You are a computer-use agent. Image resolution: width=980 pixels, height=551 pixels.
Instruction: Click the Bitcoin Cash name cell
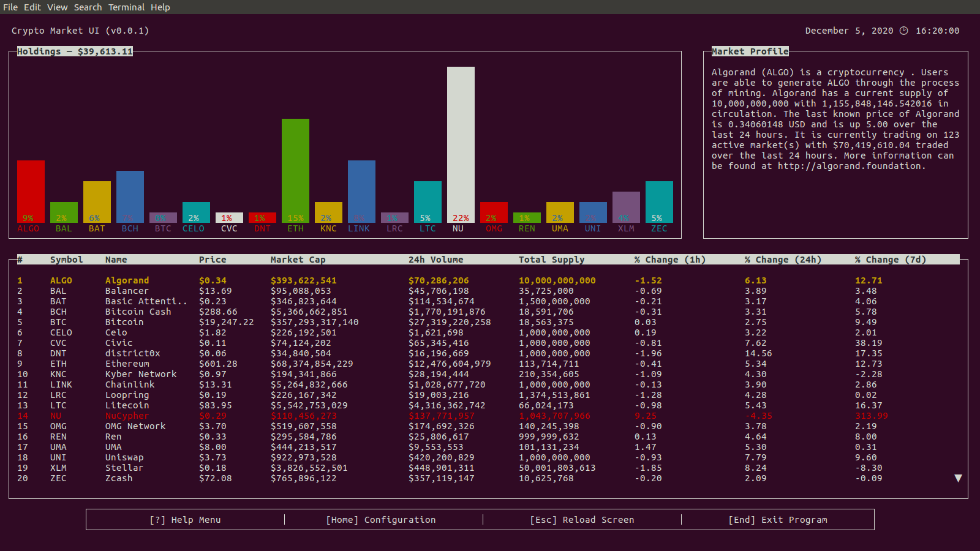138,312
